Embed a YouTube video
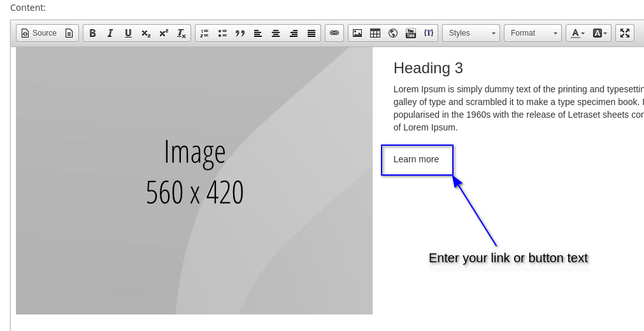 (x=411, y=33)
